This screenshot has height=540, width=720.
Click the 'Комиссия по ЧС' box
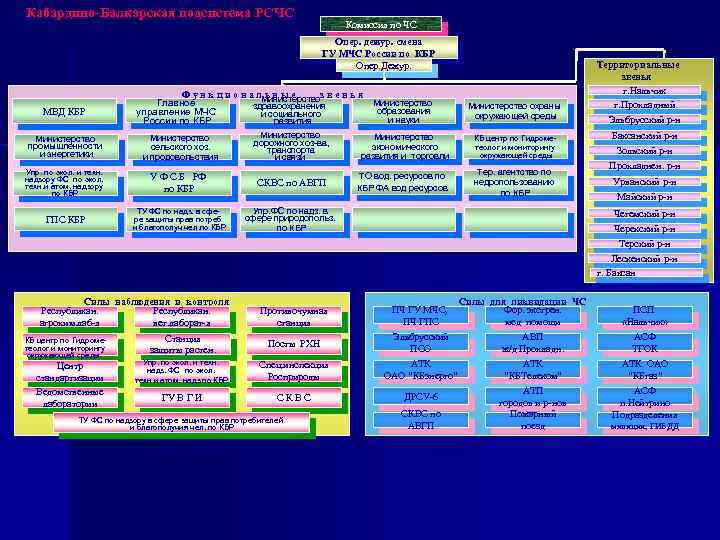(381, 24)
